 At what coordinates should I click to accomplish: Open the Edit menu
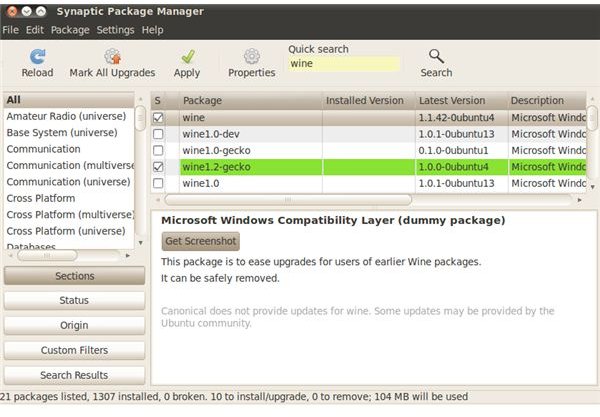pos(35,30)
